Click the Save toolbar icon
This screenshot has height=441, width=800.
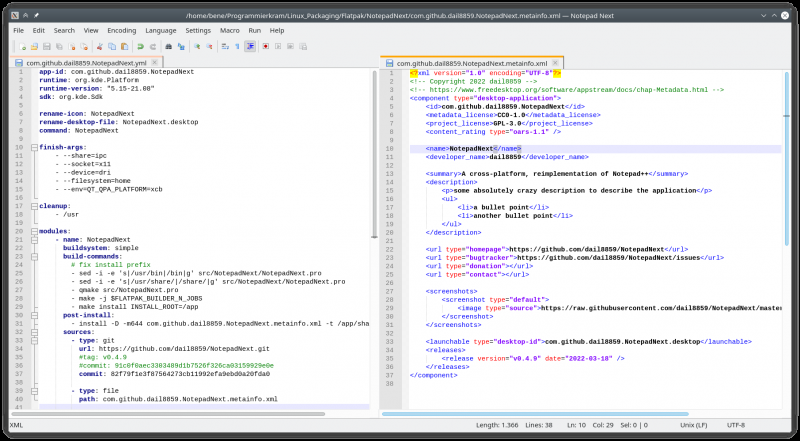46,46
